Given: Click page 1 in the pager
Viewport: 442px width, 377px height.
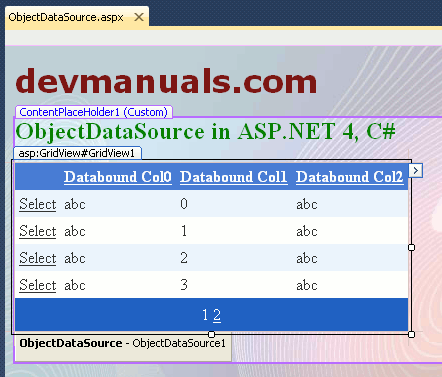Looking at the screenshot, I should pyautogui.click(x=205, y=315).
